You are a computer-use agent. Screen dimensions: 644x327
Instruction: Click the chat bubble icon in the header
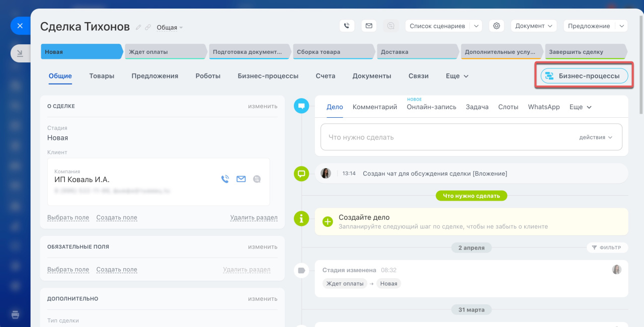391,26
